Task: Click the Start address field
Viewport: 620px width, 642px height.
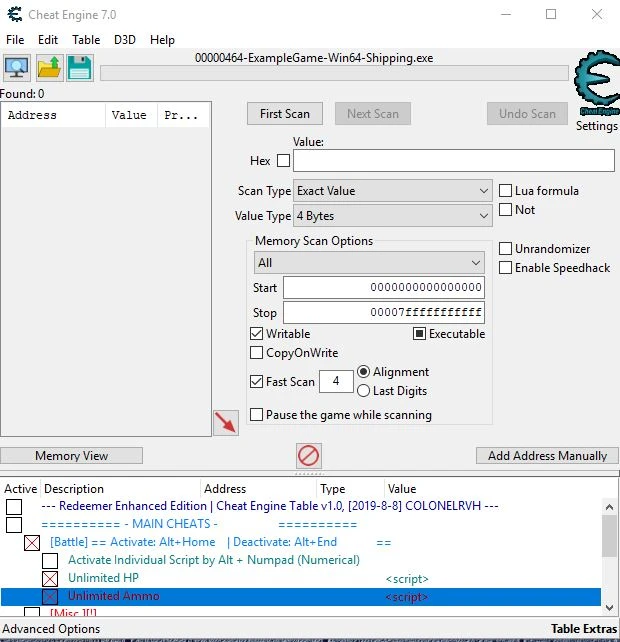Action: 384,287
